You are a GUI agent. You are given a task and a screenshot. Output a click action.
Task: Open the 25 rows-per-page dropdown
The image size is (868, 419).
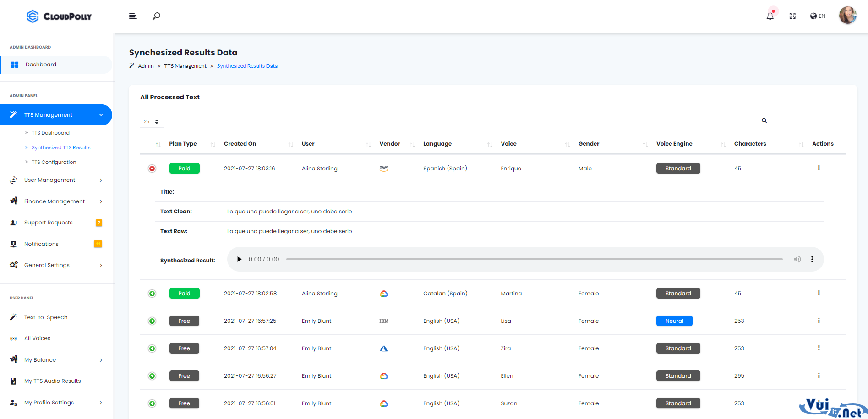tap(151, 122)
